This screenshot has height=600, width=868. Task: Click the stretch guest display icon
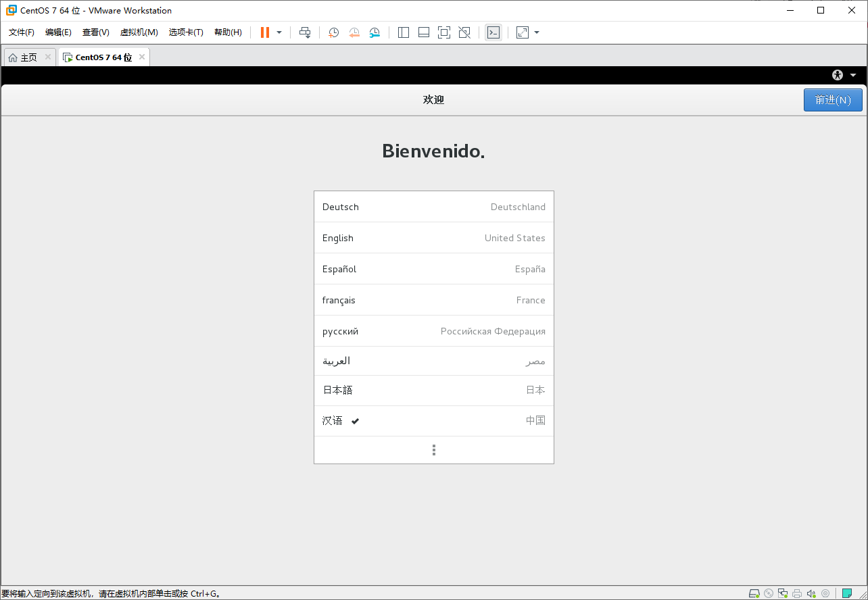(523, 32)
